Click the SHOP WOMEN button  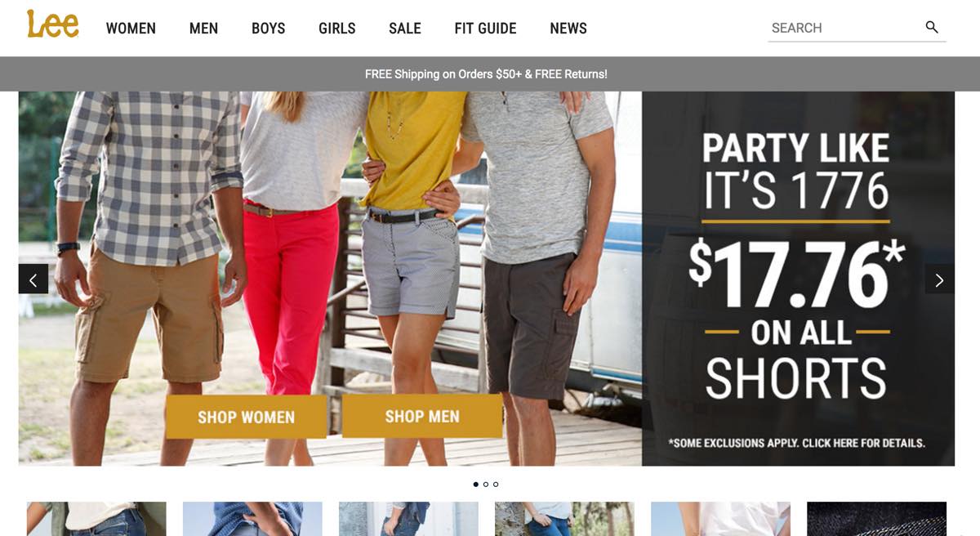point(246,417)
